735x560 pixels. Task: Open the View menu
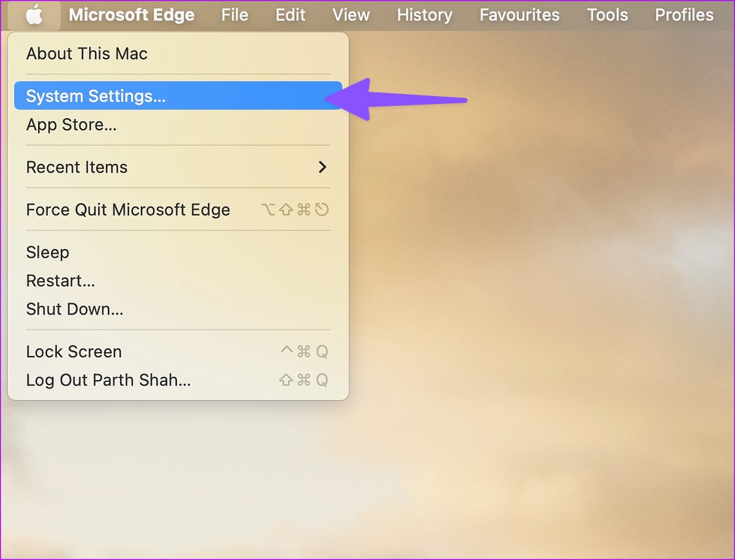pos(350,15)
